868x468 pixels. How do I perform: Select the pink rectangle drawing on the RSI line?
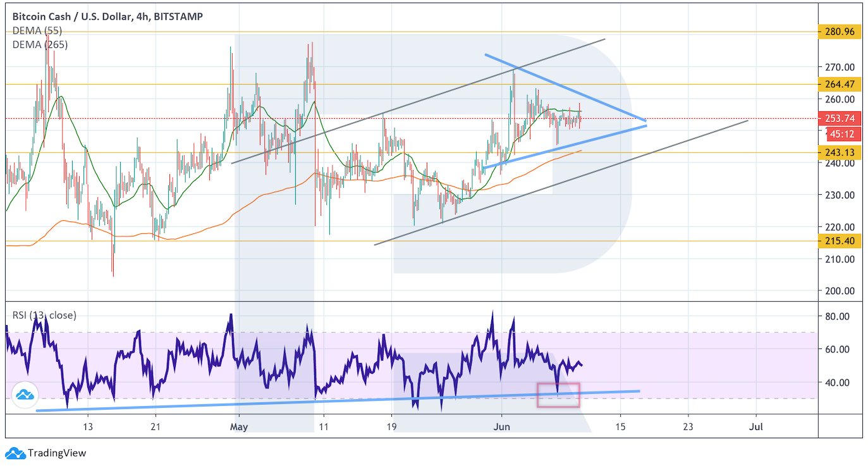[x=558, y=395]
